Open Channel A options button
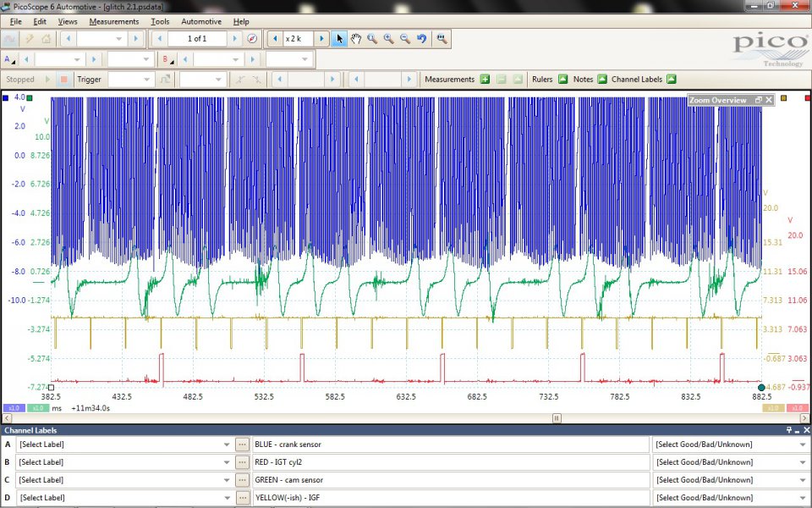The width and height of the screenshot is (812, 508). [x=9, y=59]
